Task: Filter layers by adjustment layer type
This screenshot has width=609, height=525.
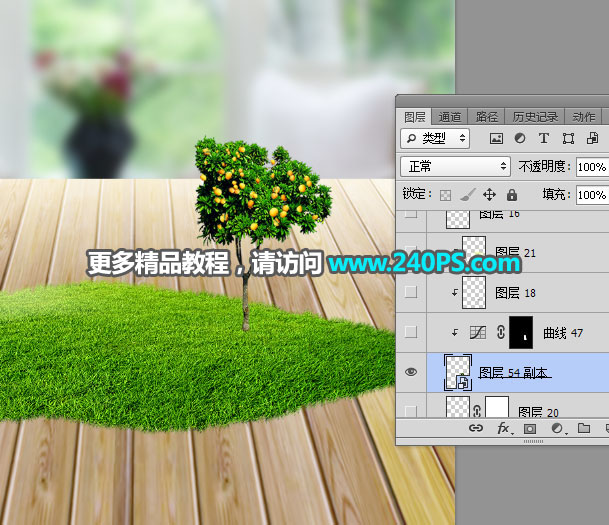Action: click(x=520, y=138)
